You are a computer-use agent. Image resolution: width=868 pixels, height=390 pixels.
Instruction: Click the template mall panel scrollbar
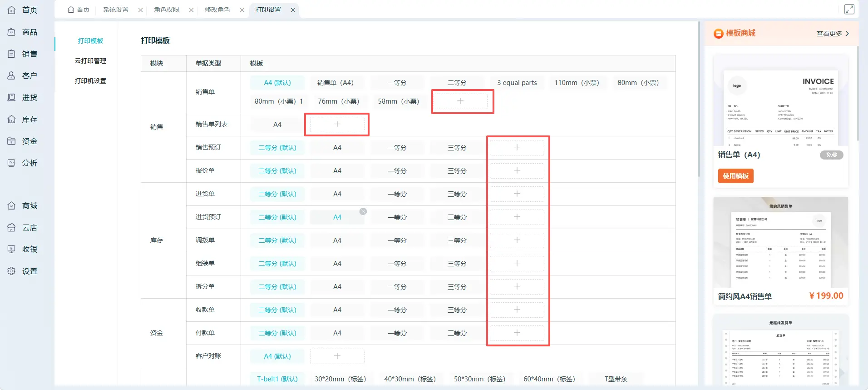click(x=858, y=93)
